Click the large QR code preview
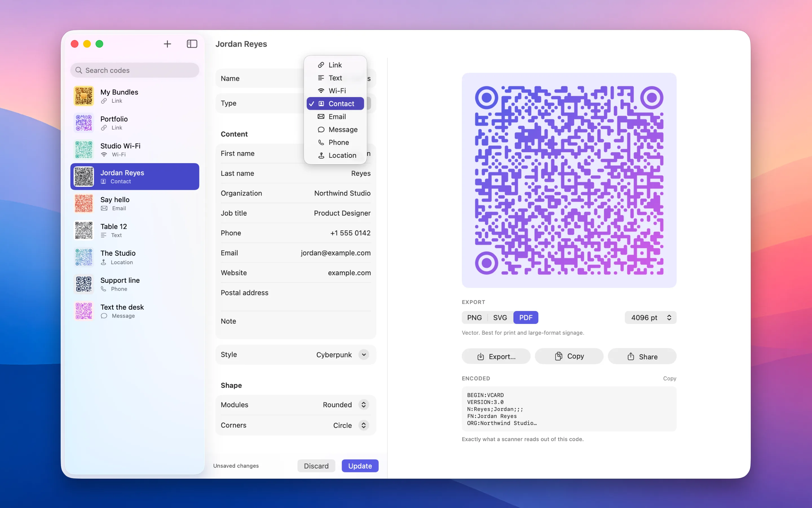 [569, 180]
